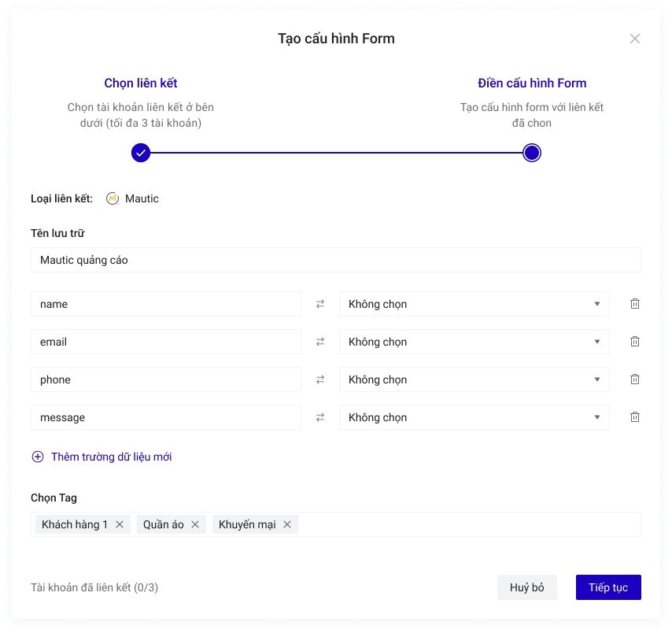Remove the Khách hàng 1 tag
Image resolution: width=672 pixels, height=633 pixels.
pos(120,524)
